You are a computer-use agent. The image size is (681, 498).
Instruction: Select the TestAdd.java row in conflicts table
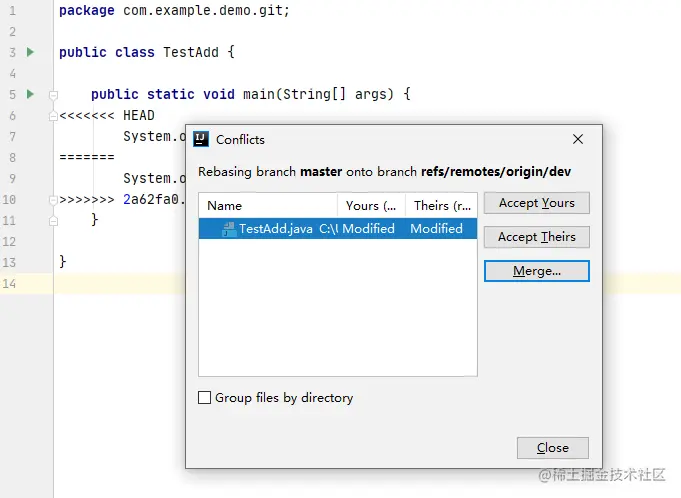click(337, 228)
